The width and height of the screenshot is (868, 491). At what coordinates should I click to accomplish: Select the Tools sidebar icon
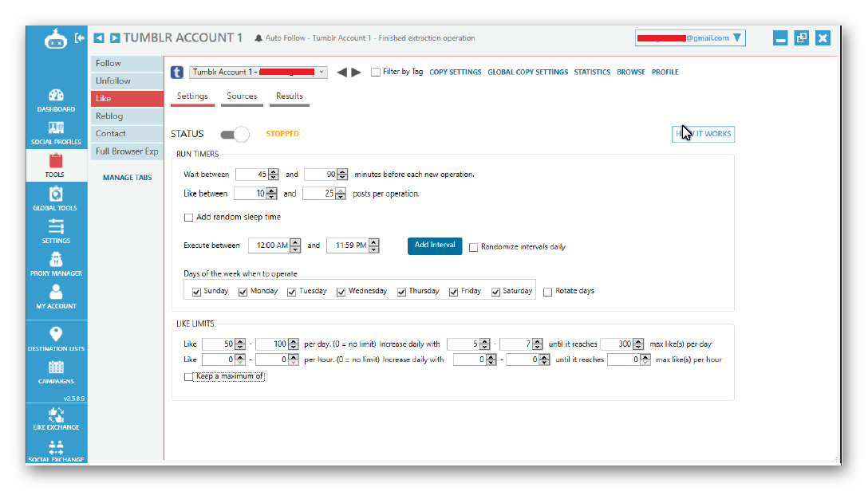55,165
